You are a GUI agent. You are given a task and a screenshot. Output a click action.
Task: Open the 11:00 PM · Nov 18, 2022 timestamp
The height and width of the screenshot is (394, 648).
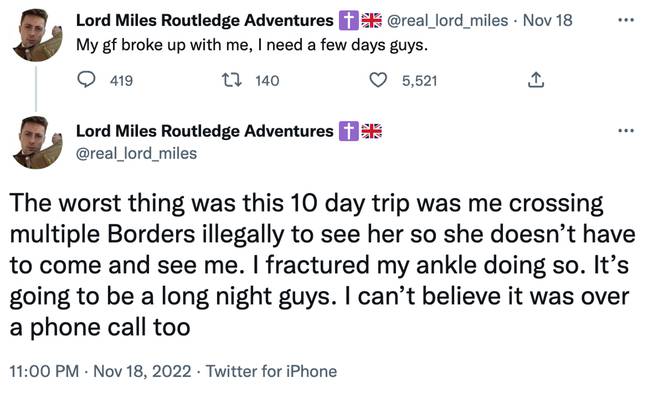[x=100, y=371]
